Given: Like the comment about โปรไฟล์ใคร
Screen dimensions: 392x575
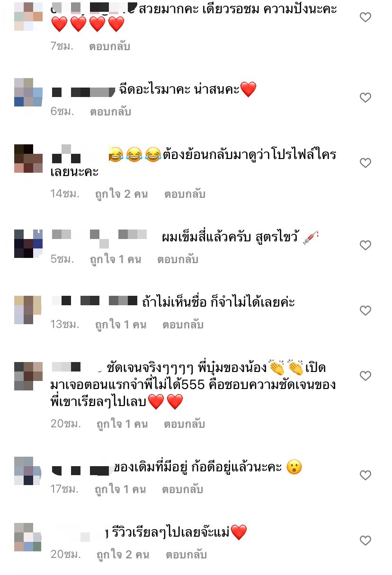Looking at the screenshot, I should [x=365, y=163].
